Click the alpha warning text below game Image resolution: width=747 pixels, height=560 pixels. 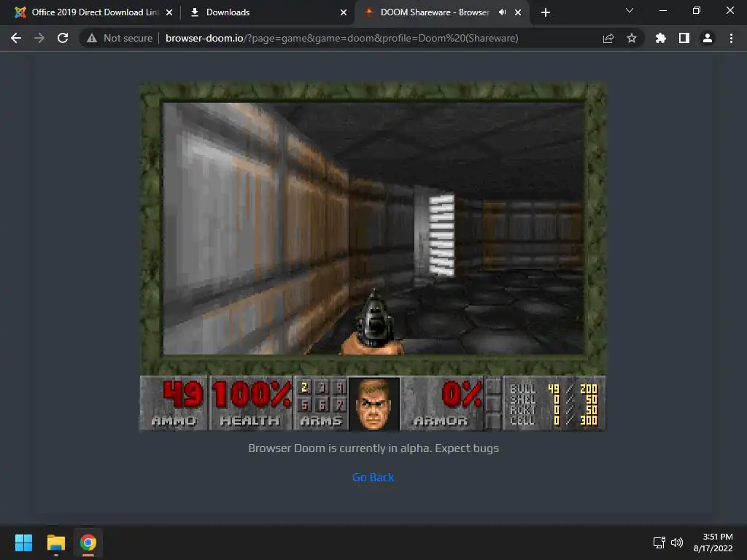point(373,448)
